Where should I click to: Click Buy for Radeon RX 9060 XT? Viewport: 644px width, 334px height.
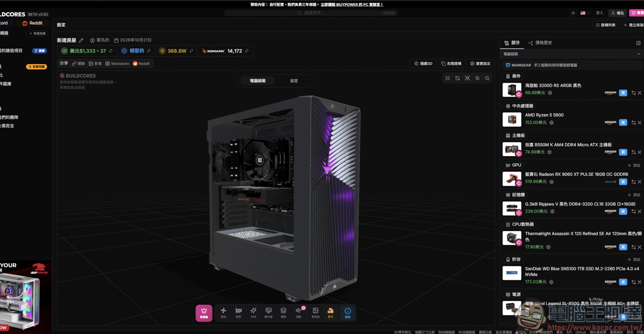pyautogui.click(x=623, y=181)
